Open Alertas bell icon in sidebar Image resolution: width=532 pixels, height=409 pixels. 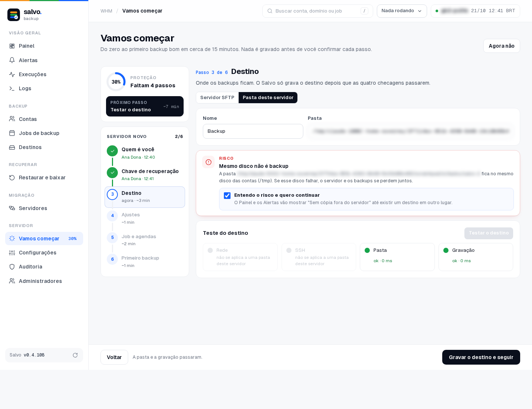click(12, 60)
